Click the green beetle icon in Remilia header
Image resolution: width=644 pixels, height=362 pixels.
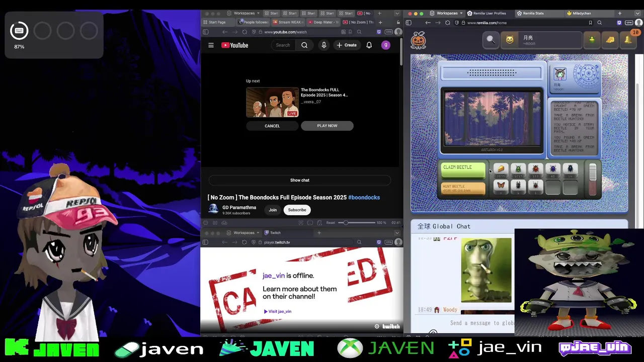pos(592,40)
